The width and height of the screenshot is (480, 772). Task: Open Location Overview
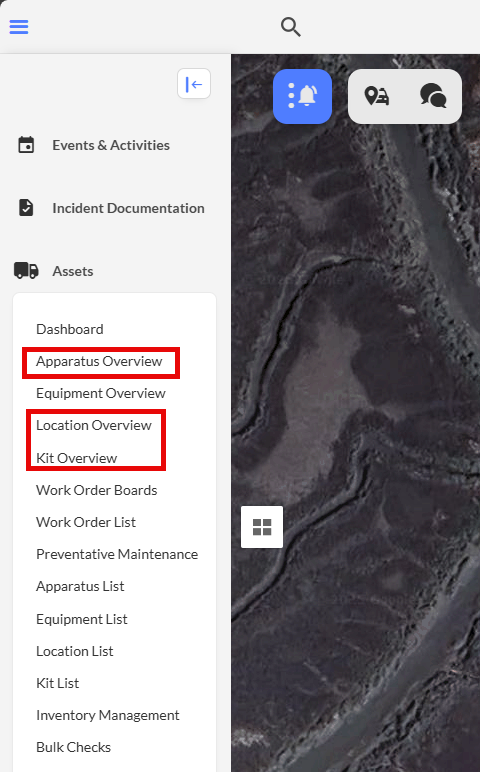pos(94,425)
